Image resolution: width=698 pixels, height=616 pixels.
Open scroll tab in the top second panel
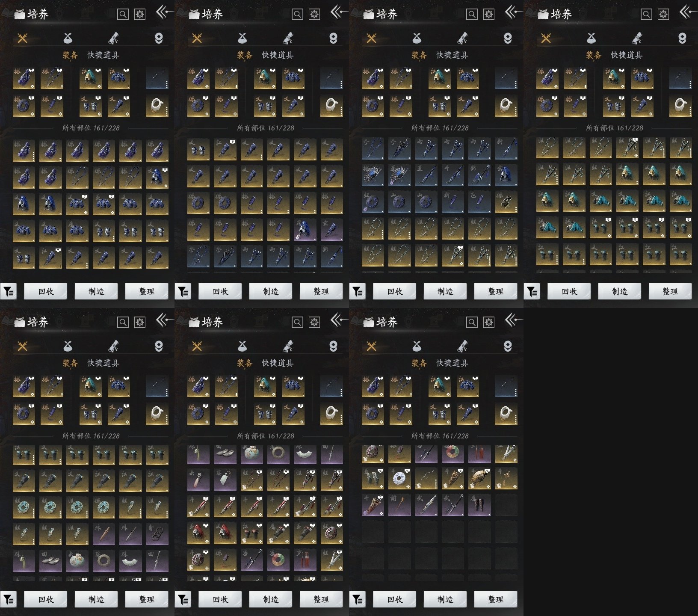(x=288, y=38)
